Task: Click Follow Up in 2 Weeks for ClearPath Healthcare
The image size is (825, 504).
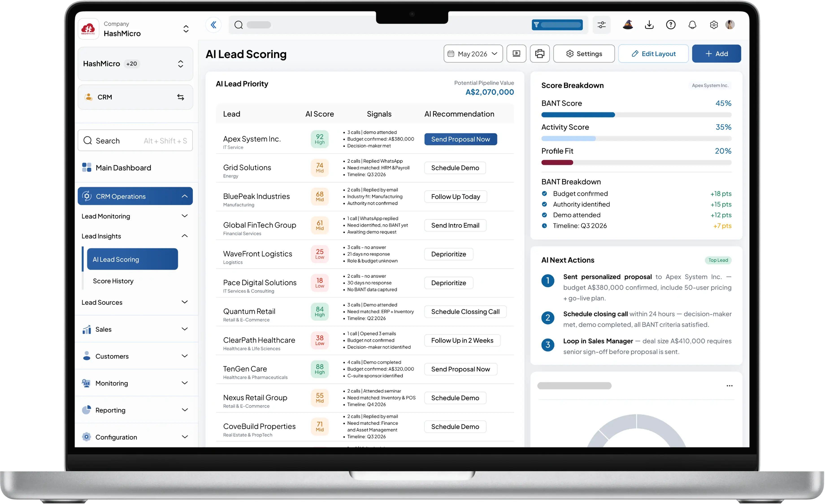Action: coord(462,341)
